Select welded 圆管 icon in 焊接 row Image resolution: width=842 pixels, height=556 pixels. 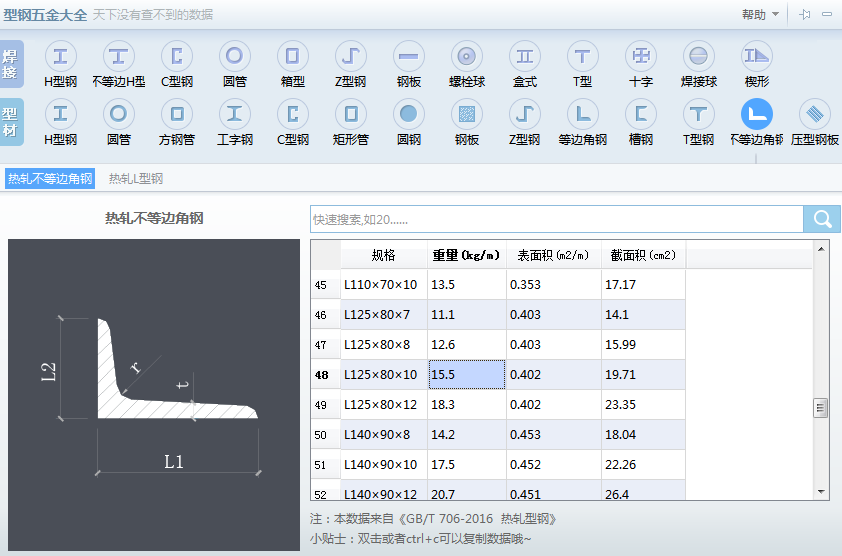[x=235, y=56]
